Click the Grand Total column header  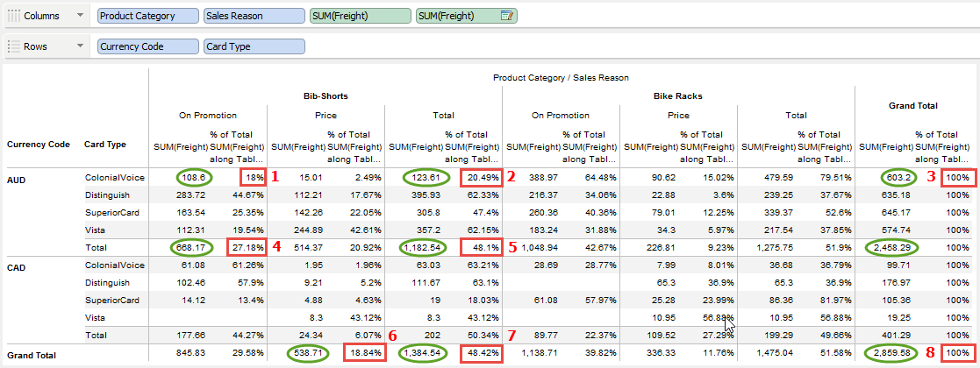(x=913, y=105)
